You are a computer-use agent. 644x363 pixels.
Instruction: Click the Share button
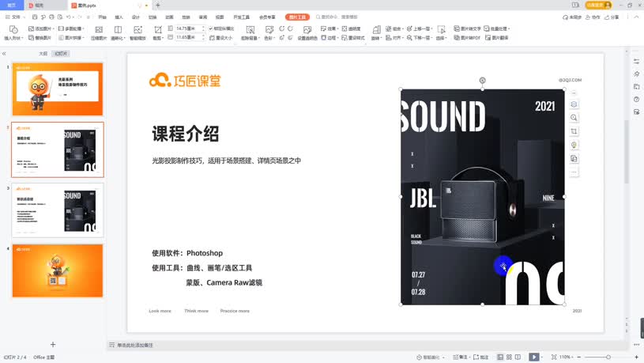612,17
